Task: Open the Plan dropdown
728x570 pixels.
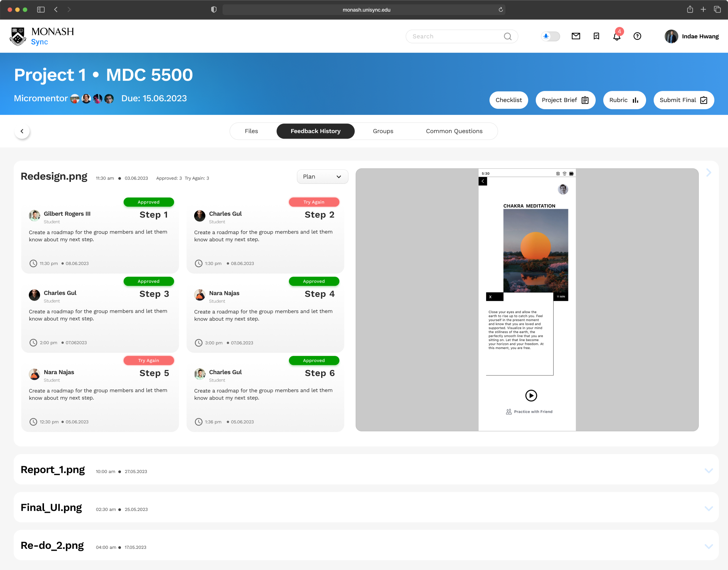Action: pyautogui.click(x=322, y=177)
